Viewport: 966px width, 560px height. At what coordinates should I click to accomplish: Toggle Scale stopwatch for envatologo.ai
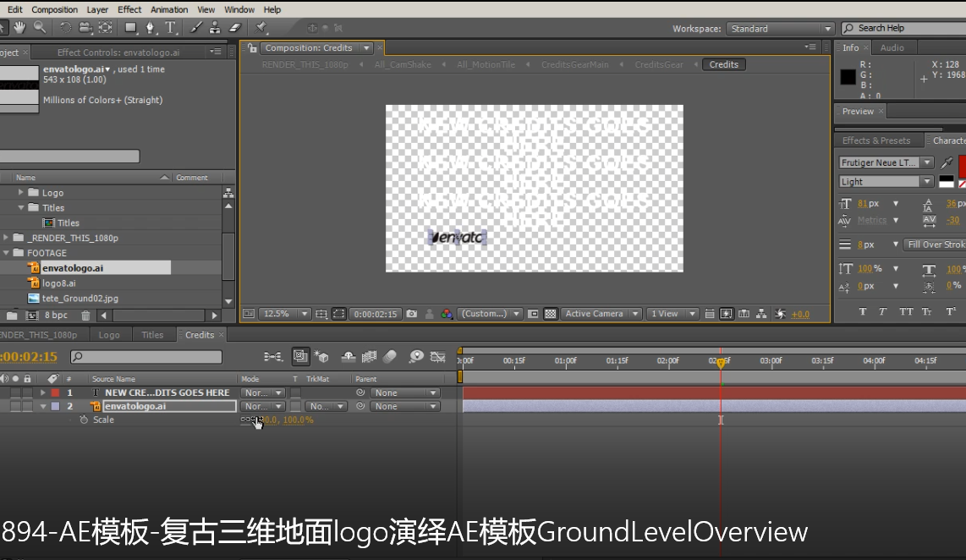[x=84, y=420]
